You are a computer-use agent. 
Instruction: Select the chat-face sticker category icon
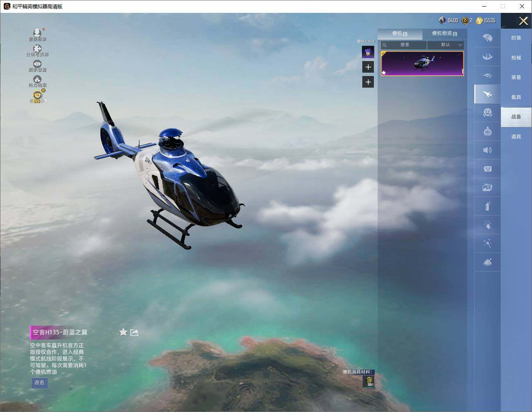[x=488, y=169]
